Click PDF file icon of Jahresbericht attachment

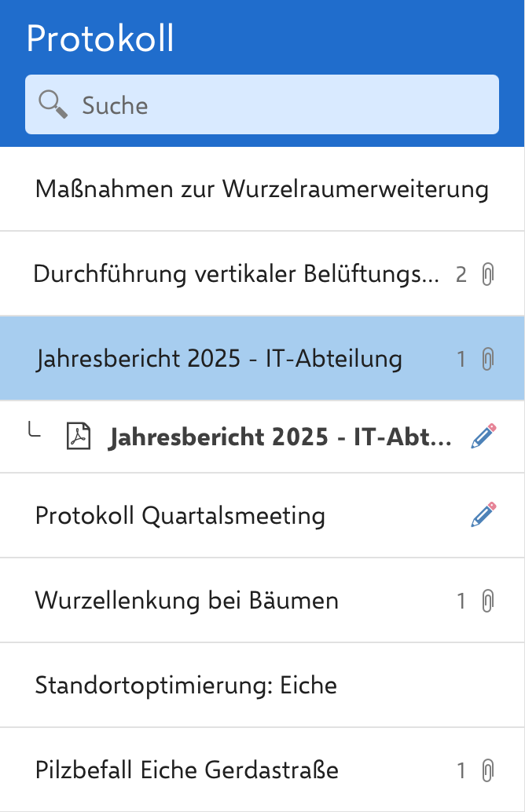(x=78, y=437)
